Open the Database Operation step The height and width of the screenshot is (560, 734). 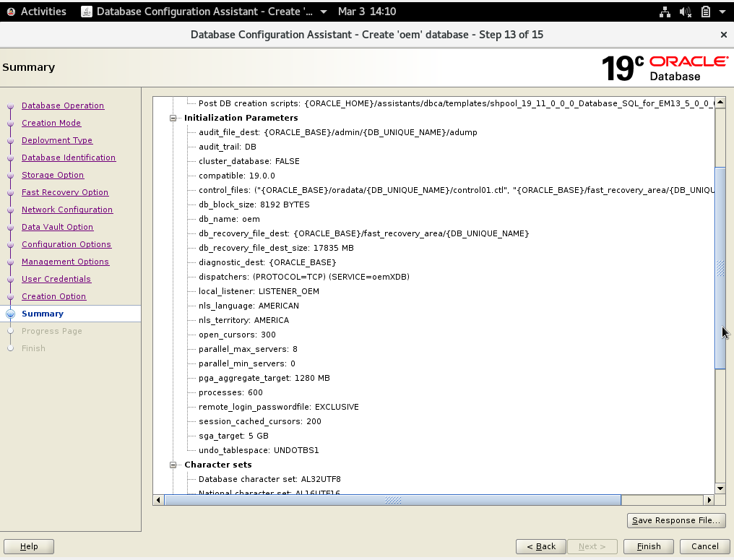(x=63, y=105)
